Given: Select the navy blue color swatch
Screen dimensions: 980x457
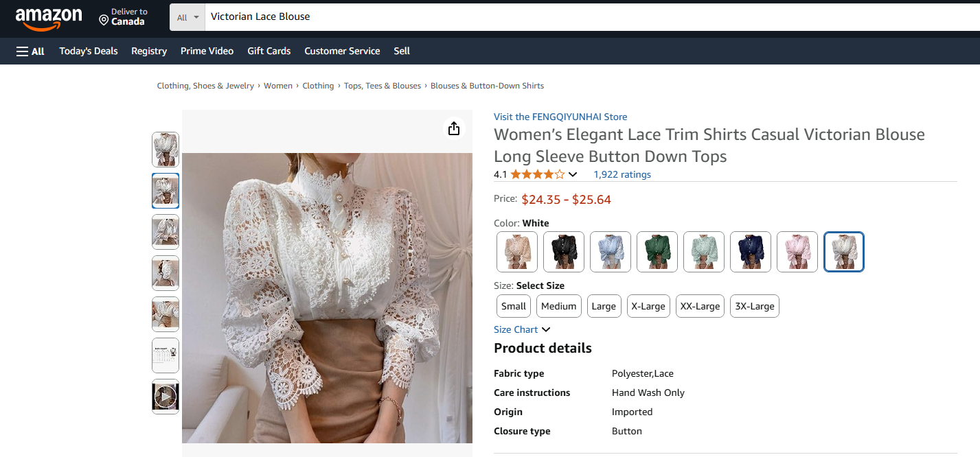Looking at the screenshot, I should [750, 252].
